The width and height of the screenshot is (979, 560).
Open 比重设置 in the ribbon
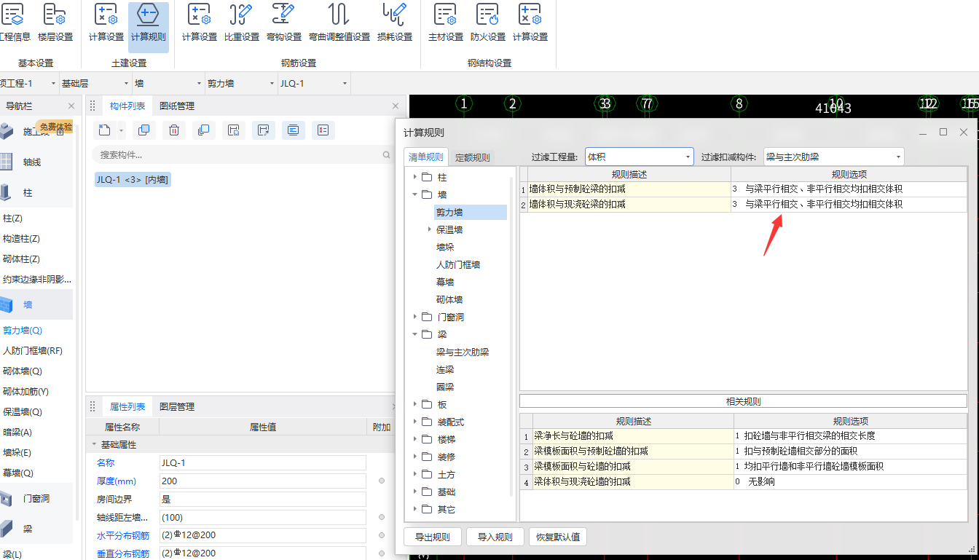[242, 23]
